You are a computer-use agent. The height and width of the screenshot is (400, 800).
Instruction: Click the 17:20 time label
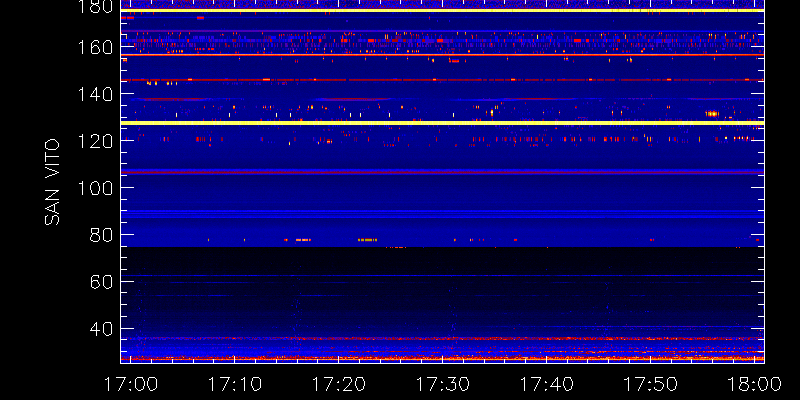tap(338, 384)
